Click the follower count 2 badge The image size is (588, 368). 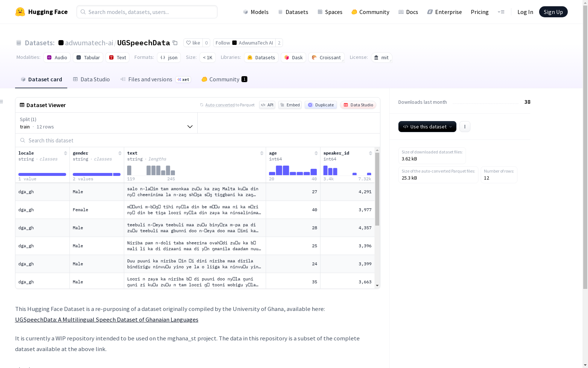click(279, 43)
